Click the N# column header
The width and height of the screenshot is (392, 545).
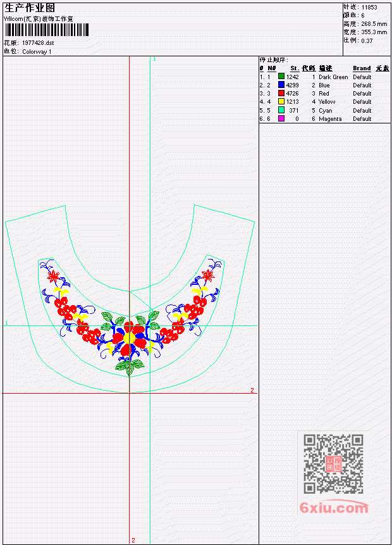point(271,68)
